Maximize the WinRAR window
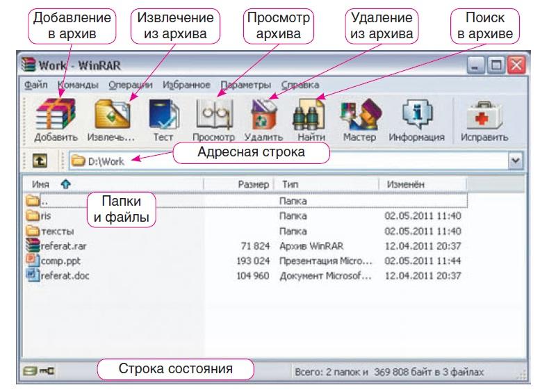The height and width of the screenshot is (392, 549). [x=495, y=65]
